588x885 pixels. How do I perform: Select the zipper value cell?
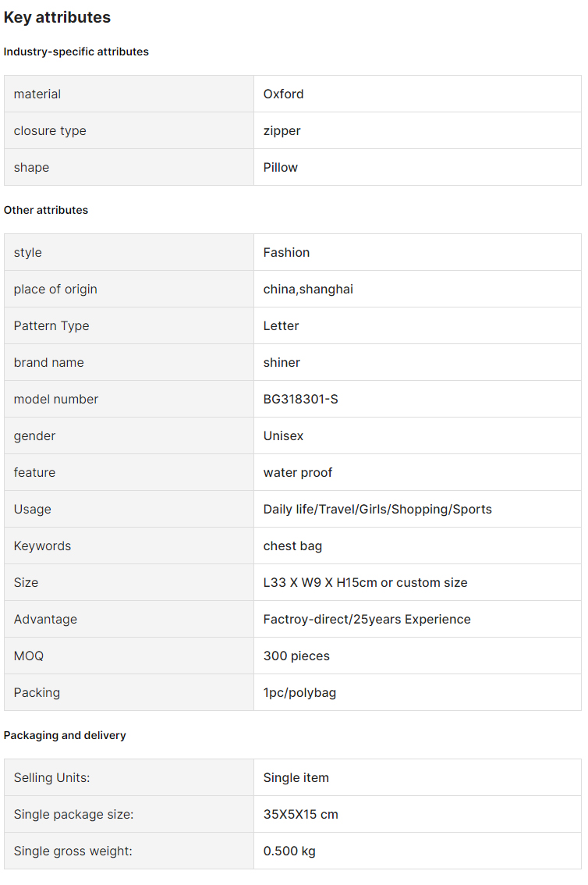coord(417,131)
